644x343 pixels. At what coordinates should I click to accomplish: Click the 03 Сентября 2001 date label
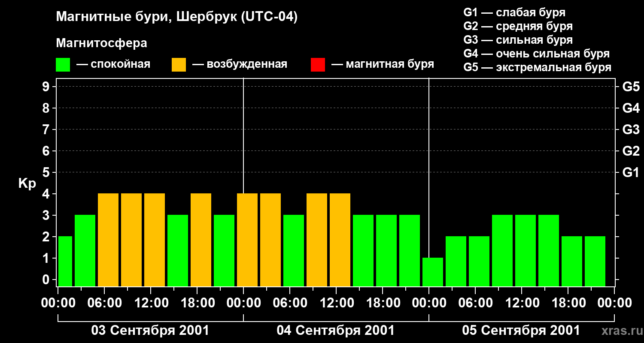click(150, 331)
